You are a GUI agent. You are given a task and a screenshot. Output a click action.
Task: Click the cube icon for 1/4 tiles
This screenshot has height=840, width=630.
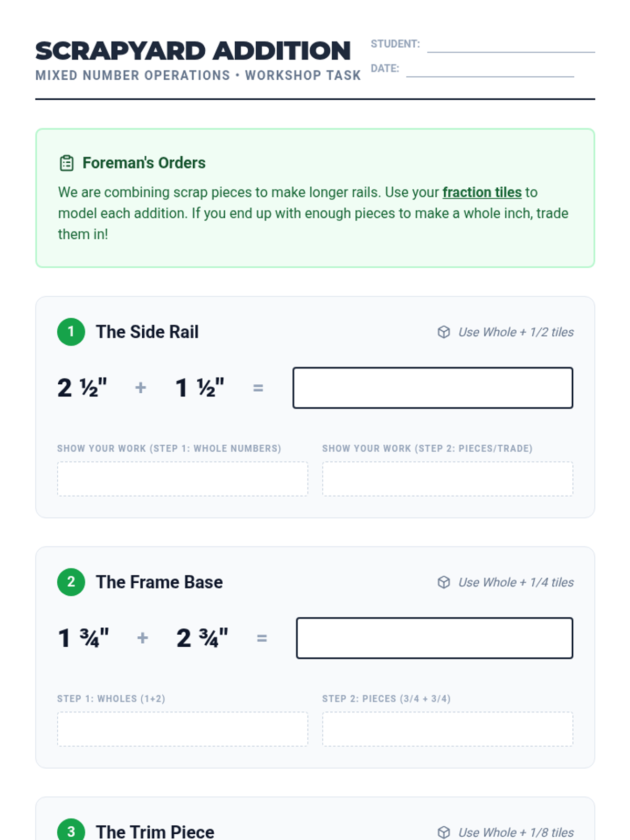[444, 582]
